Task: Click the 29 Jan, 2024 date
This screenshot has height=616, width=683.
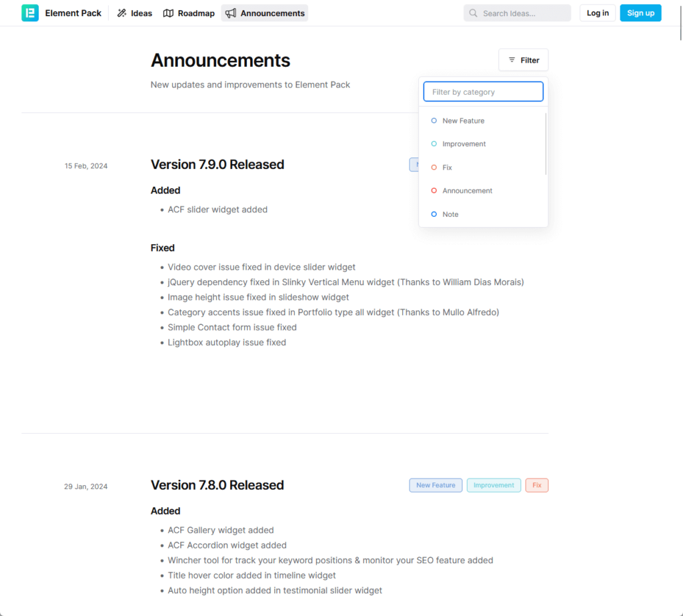Action: (86, 487)
